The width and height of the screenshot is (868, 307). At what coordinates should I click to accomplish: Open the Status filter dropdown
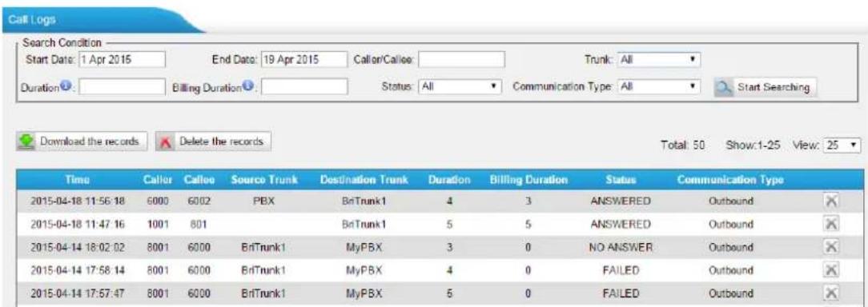pos(460,87)
